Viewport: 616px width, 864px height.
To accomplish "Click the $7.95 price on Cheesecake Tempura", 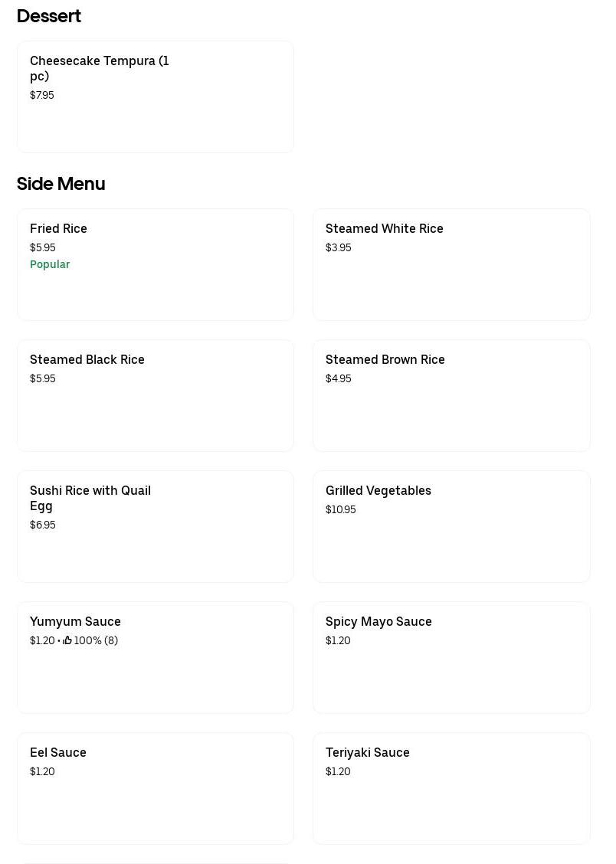I will [42, 95].
